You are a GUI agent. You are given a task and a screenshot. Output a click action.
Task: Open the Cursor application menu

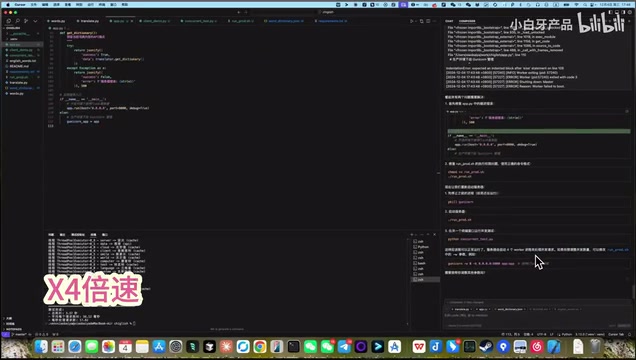(19, 4)
